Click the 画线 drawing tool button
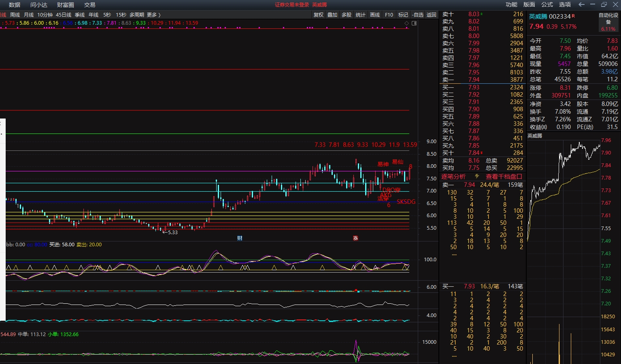 tap(375, 15)
